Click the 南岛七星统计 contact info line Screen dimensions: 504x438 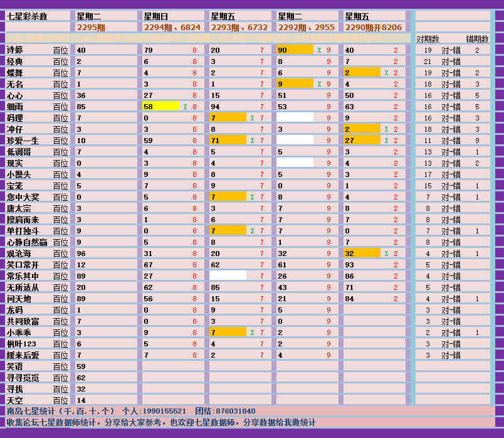132,411
